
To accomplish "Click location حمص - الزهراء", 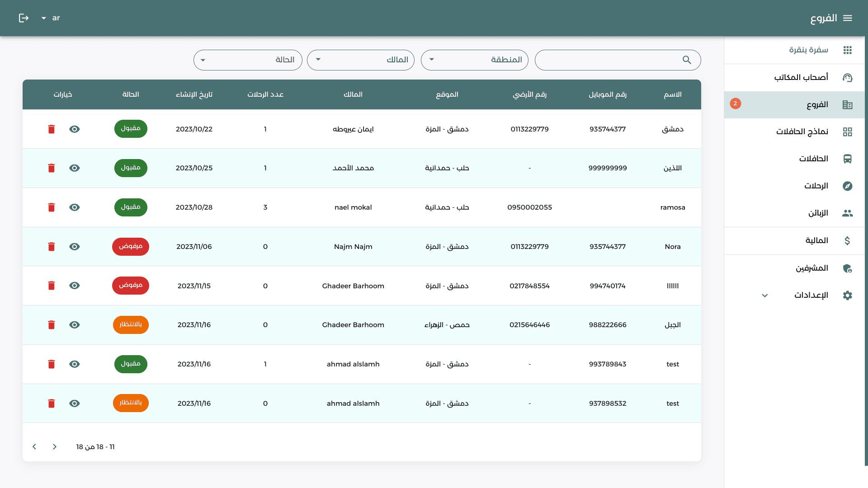I will coord(447,325).
